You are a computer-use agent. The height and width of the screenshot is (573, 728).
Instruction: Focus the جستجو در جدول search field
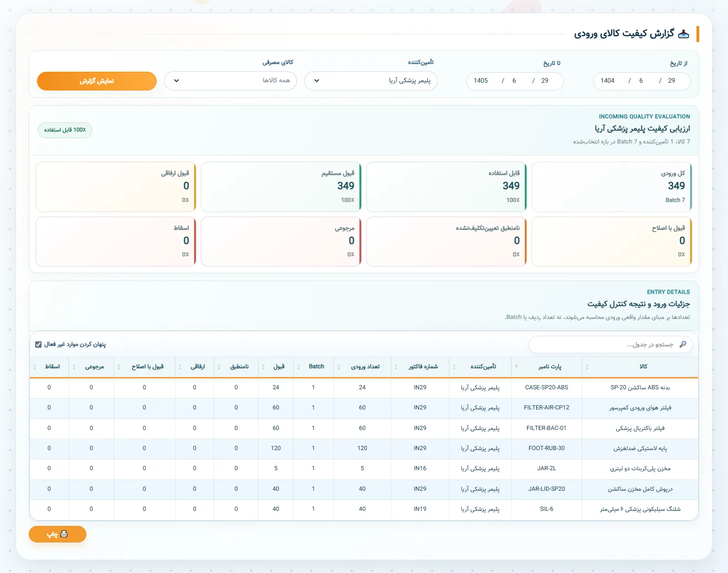pyautogui.click(x=611, y=345)
